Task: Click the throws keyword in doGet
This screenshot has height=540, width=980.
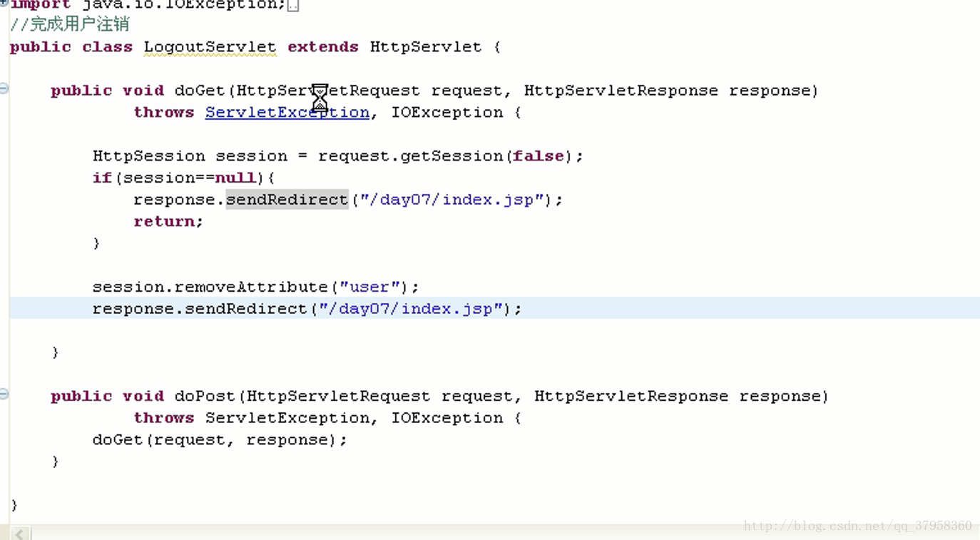Action: point(164,113)
